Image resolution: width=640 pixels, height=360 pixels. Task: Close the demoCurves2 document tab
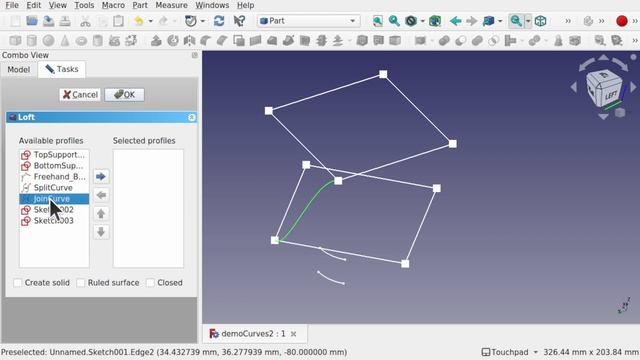pyautogui.click(x=293, y=334)
